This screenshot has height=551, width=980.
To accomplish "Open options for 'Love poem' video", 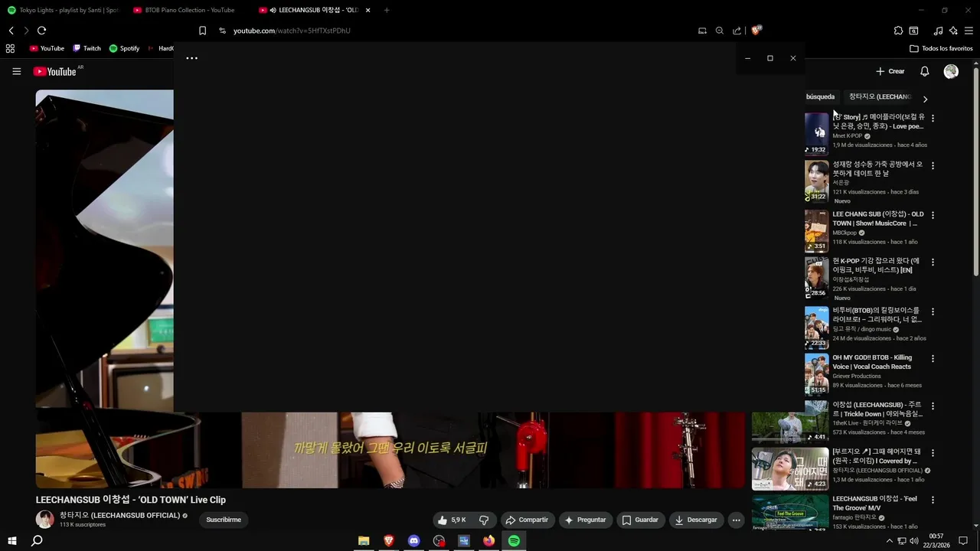I will [933, 119].
